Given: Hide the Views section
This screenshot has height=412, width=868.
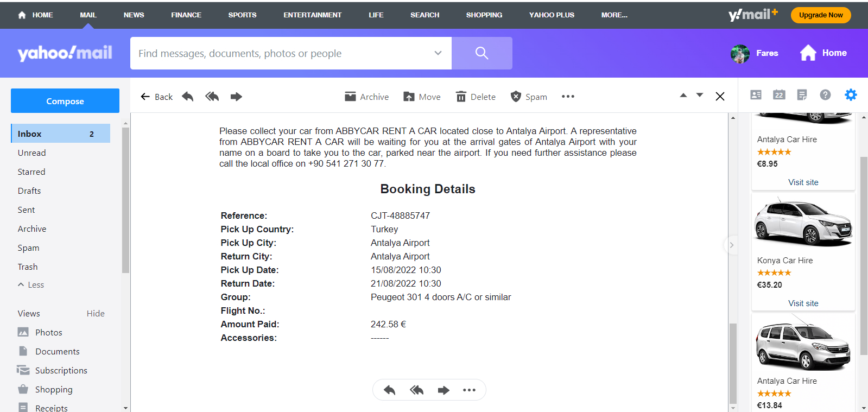Looking at the screenshot, I should pos(96,314).
